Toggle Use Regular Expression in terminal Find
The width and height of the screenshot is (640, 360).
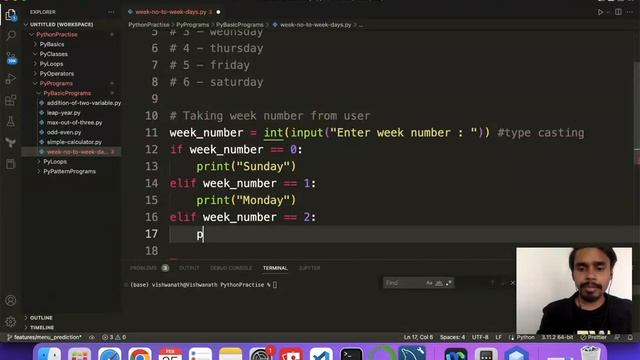point(449,283)
